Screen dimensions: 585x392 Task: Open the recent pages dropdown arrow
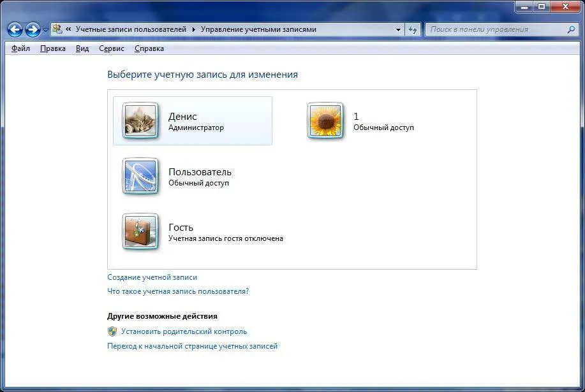45,30
